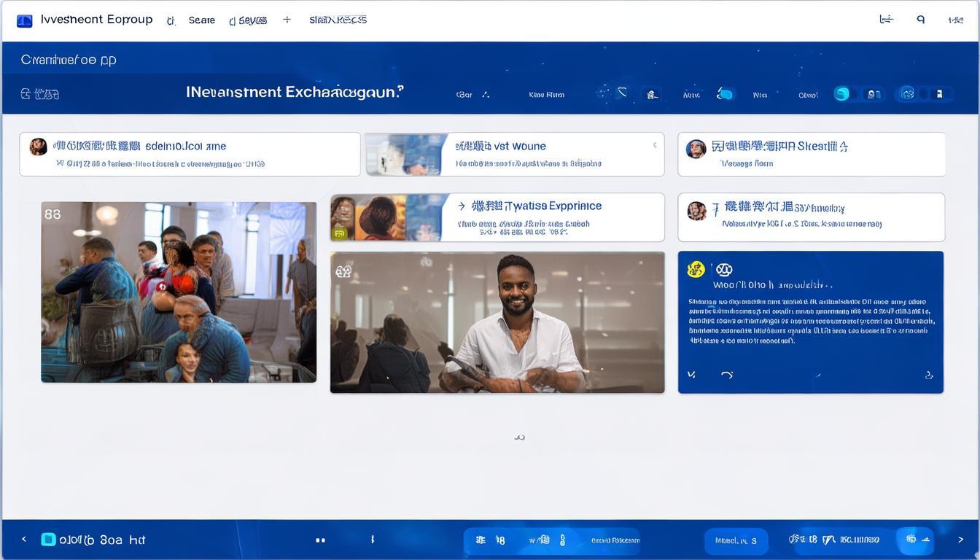This screenshot has height=560, width=980.
Task: Click the blue app logo in the top-left
Action: point(24,20)
